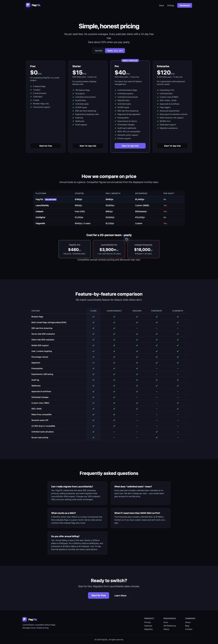
Task: Start 14-day trial on Pro plan
Action: coord(130,146)
